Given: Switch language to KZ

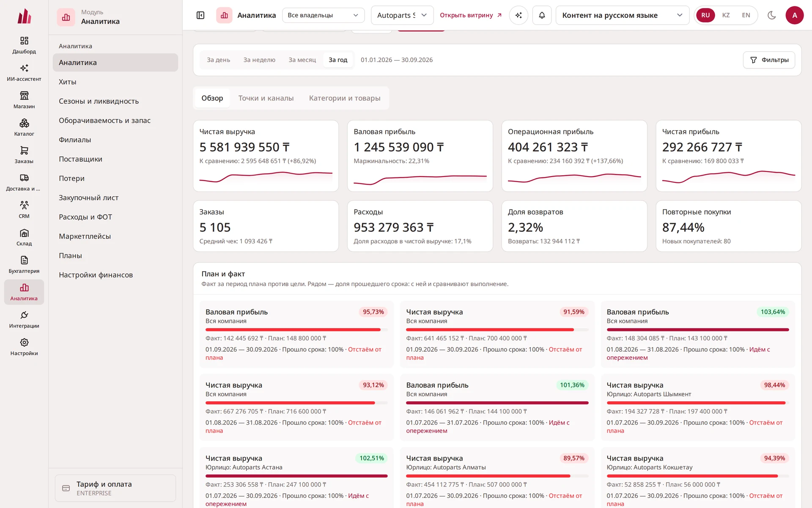Looking at the screenshot, I should tap(726, 15).
